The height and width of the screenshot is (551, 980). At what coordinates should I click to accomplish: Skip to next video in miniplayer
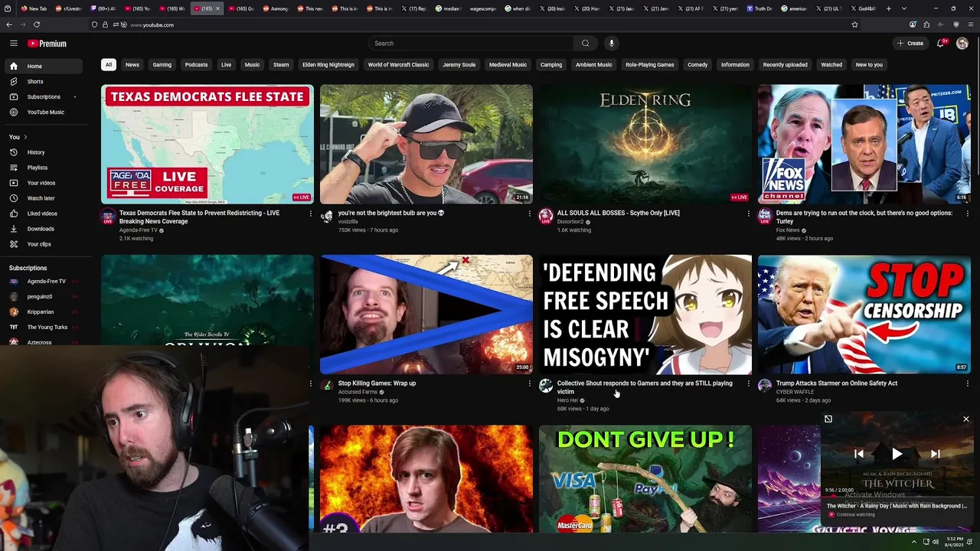tap(936, 454)
